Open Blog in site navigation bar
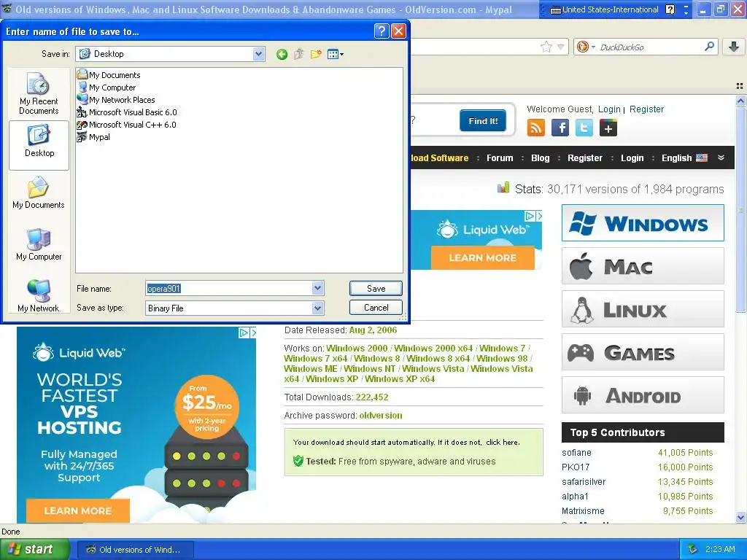Viewport: 747px width, 560px height. [541, 158]
